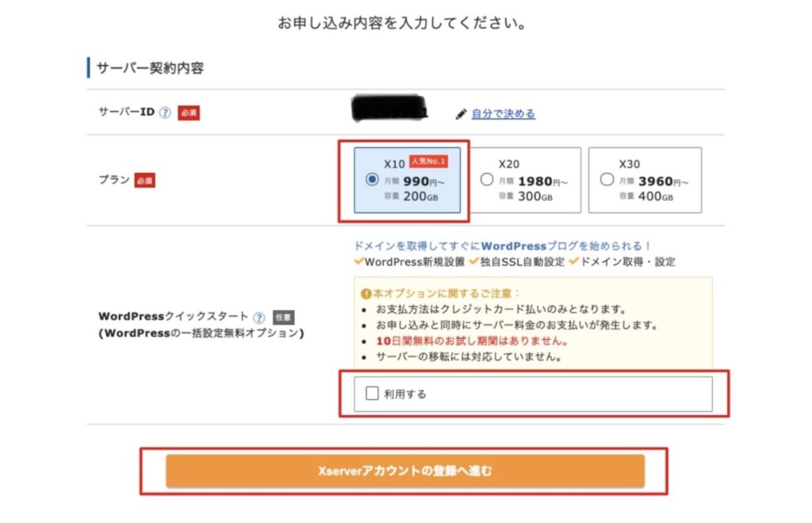This screenshot has width=812, height=523.
Task: Click help icon beside WordPressクイックスタート
Action: 259,317
